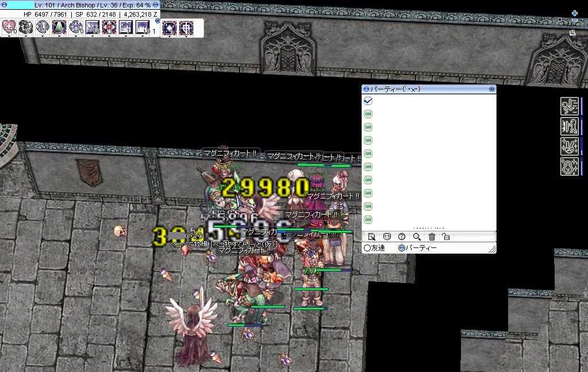588x372 pixels.
Task: Open party settings notepad icon
Action: coord(372,237)
